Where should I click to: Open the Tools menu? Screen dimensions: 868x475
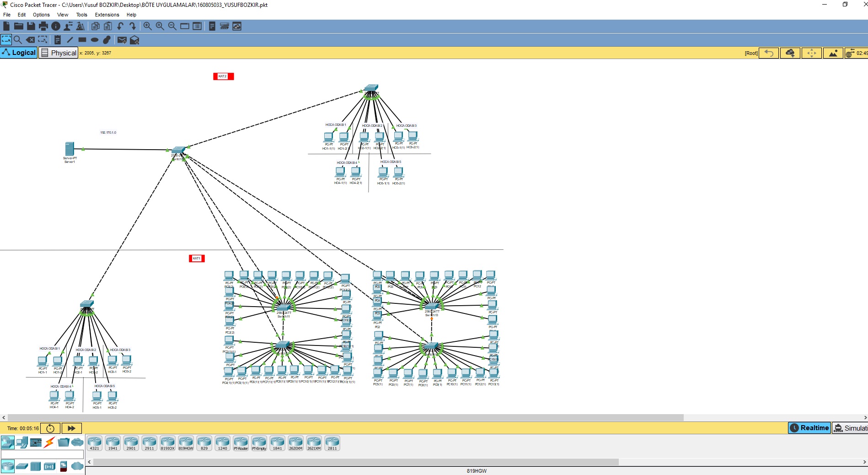81,15
